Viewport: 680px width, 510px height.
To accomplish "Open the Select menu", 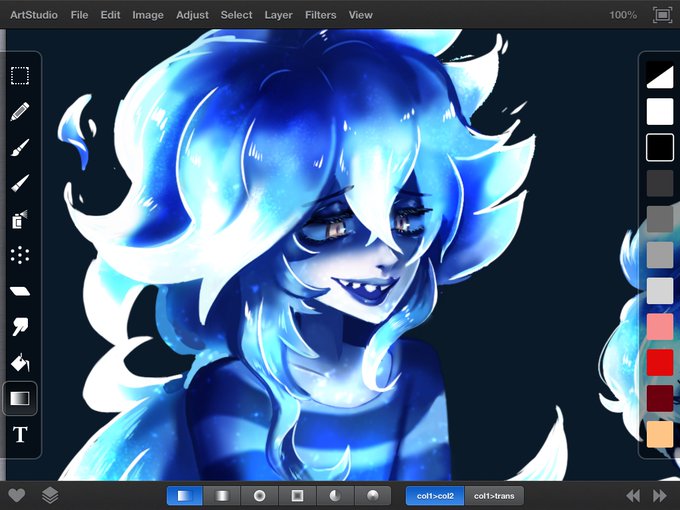I will tap(236, 15).
